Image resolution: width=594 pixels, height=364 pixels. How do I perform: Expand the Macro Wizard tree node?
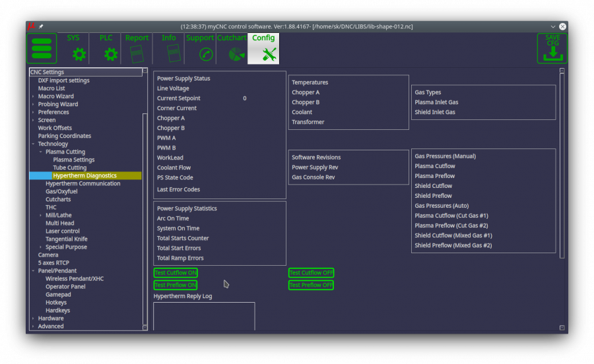33,96
